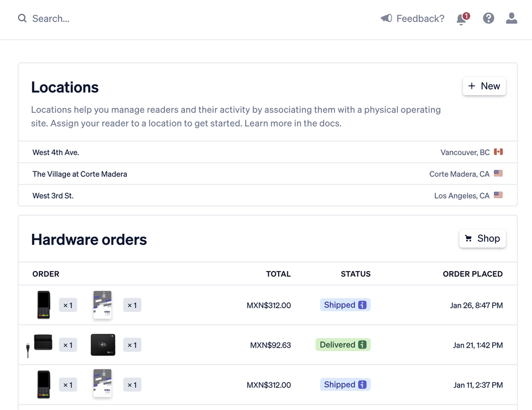
Task: Click the US flag beside Los Angeles, CA
Action: click(498, 195)
